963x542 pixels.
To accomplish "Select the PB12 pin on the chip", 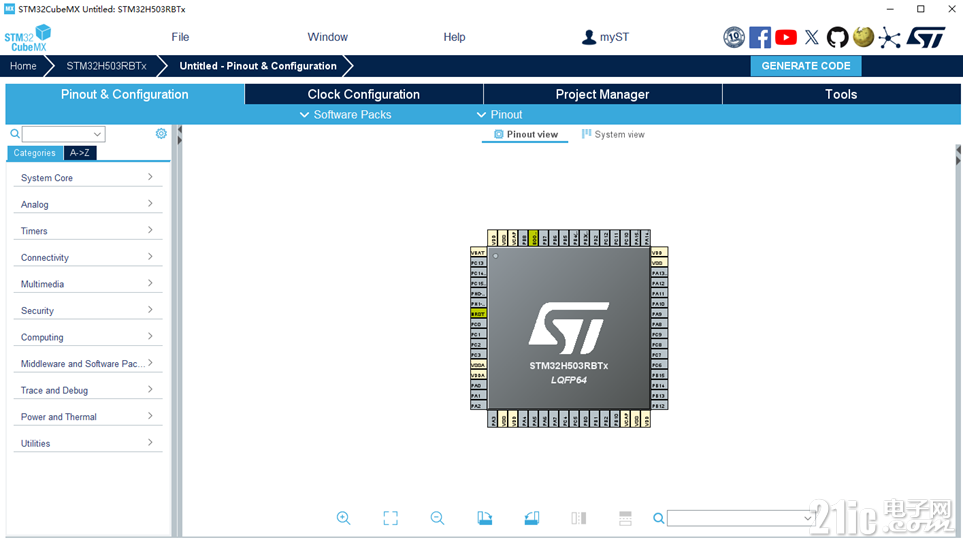I will point(659,406).
